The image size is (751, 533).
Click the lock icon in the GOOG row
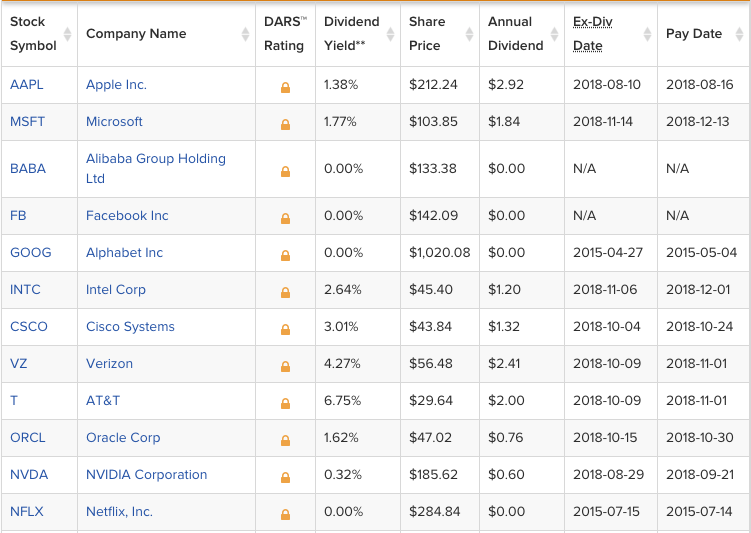pos(285,255)
